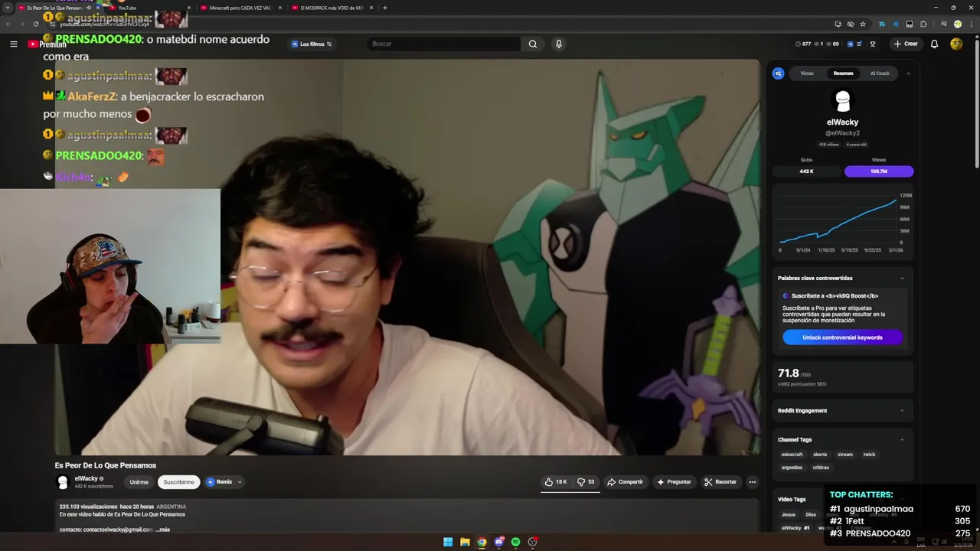This screenshot has height=551, width=980.
Task: Click the Dios video tag
Action: pyautogui.click(x=811, y=515)
